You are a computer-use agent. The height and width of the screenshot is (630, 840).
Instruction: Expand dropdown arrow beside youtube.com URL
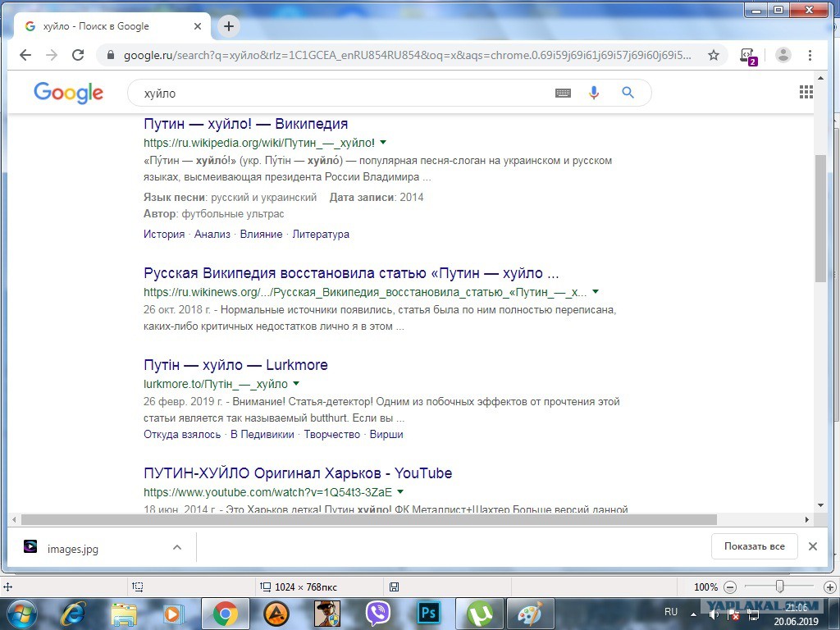pos(400,492)
